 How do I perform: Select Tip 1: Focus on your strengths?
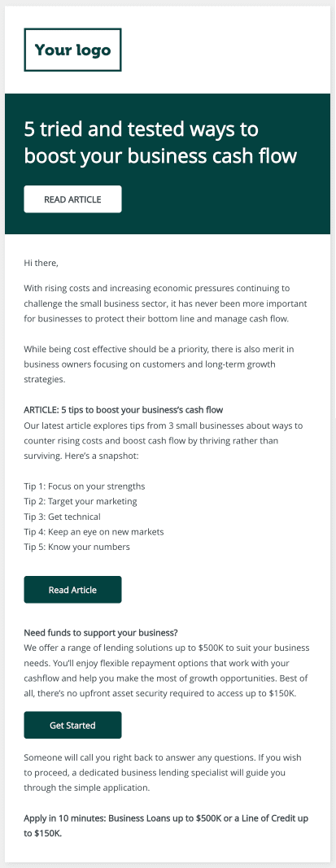[85, 486]
